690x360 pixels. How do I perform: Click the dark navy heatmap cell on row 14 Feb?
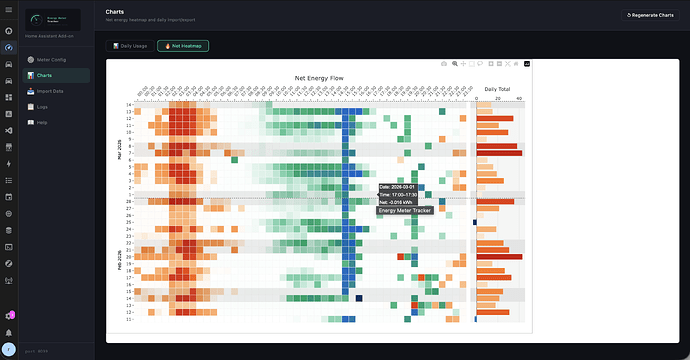click(359, 298)
